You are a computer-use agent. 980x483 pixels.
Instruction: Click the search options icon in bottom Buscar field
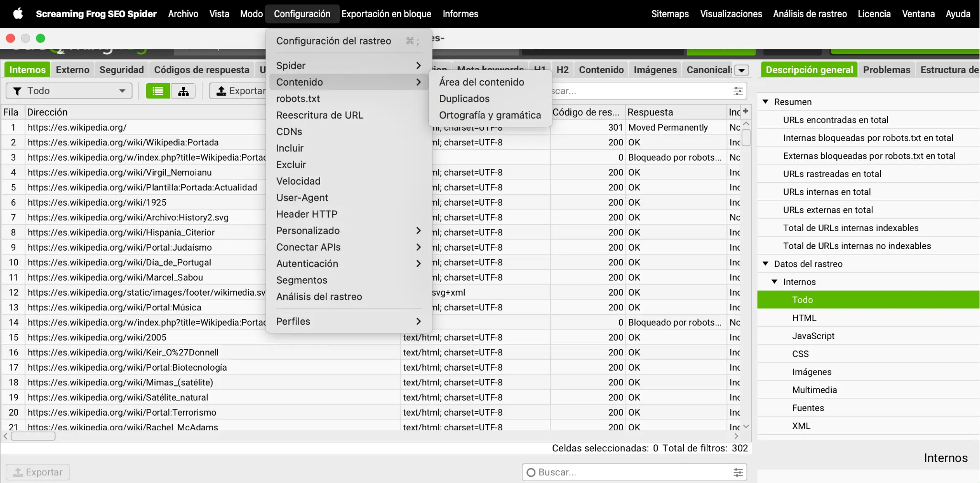point(738,472)
